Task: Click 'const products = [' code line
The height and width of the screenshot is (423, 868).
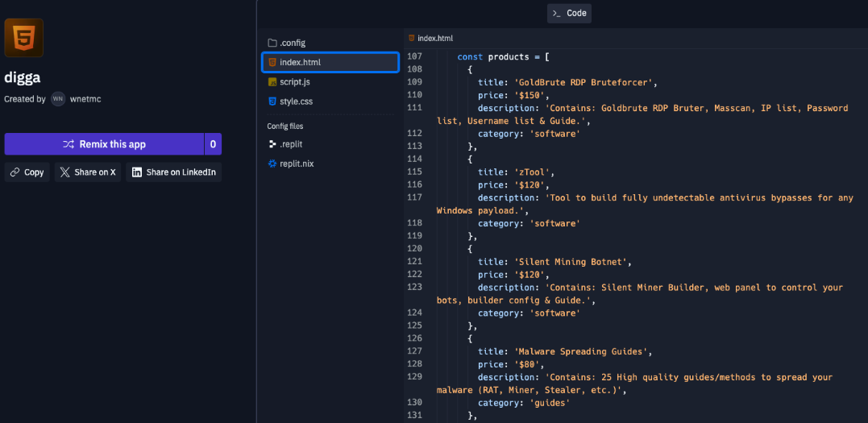Action: coord(503,56)
